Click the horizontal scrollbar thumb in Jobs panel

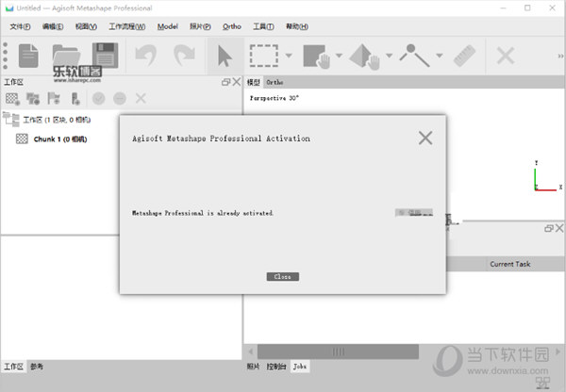click(338, 351)
